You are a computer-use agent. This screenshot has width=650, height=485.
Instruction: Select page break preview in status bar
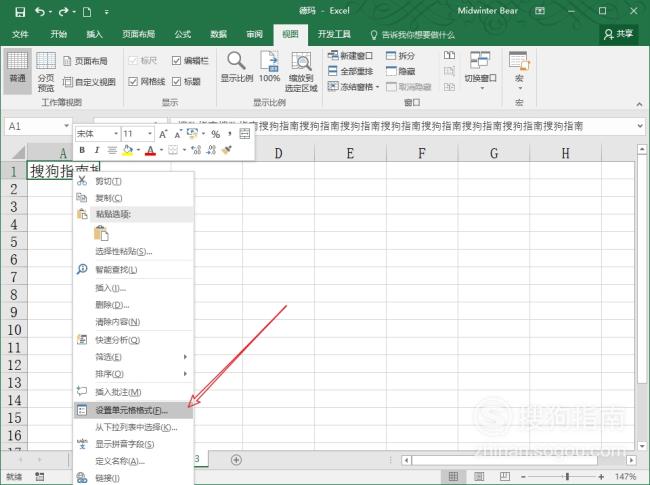pos(504,476)
